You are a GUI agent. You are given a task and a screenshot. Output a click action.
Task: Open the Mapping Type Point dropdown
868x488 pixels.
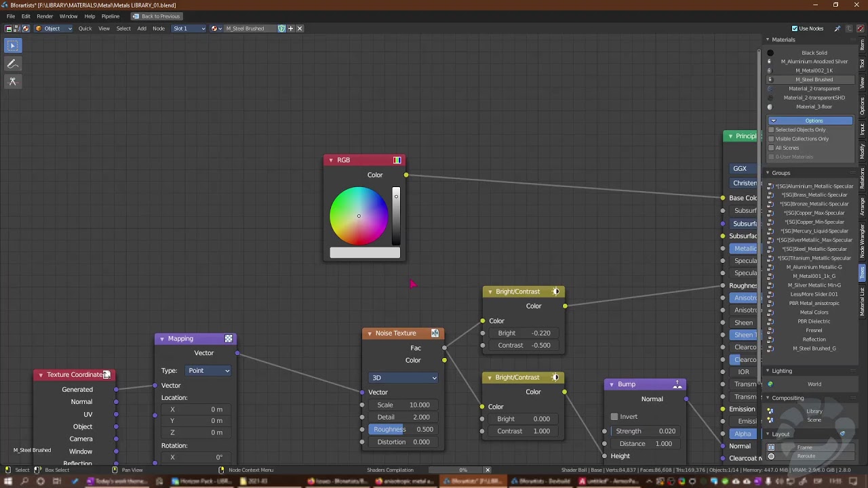point(208,371)
